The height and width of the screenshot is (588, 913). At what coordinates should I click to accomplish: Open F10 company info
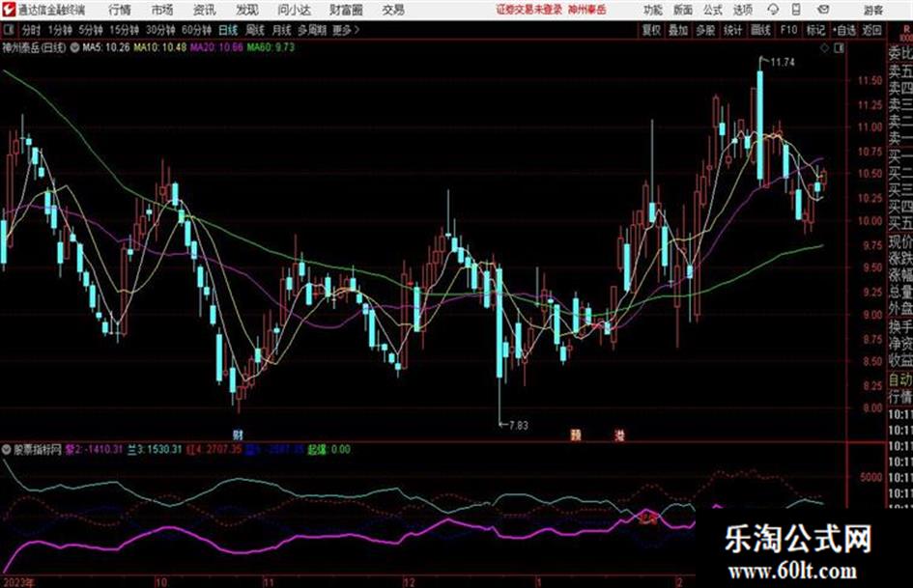788,30
